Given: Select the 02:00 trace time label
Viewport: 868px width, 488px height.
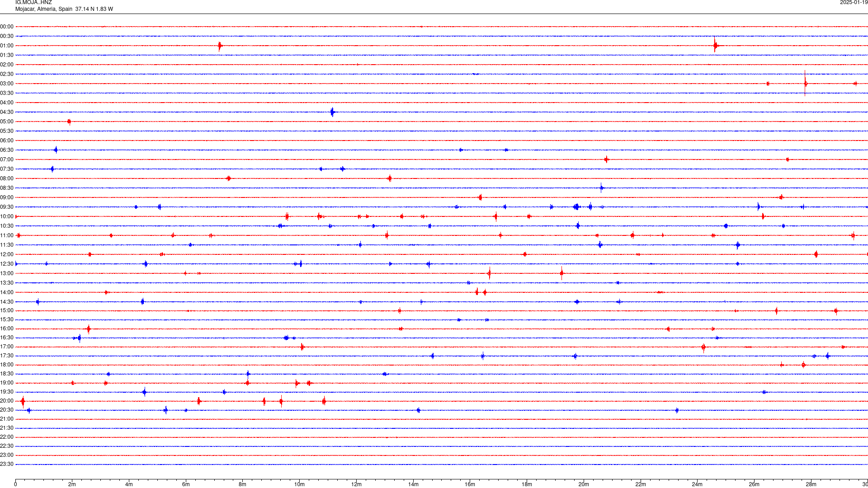Looking at the screenshot, I should (7, 65).
